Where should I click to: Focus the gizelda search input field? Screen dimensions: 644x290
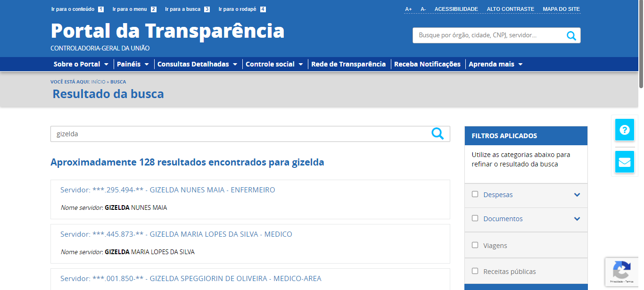coord(236,134)
